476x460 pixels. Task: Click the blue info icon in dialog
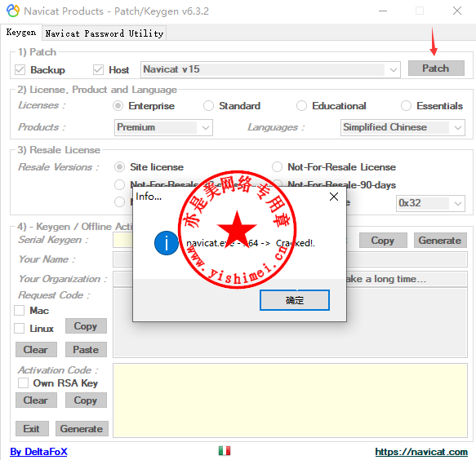166,243
